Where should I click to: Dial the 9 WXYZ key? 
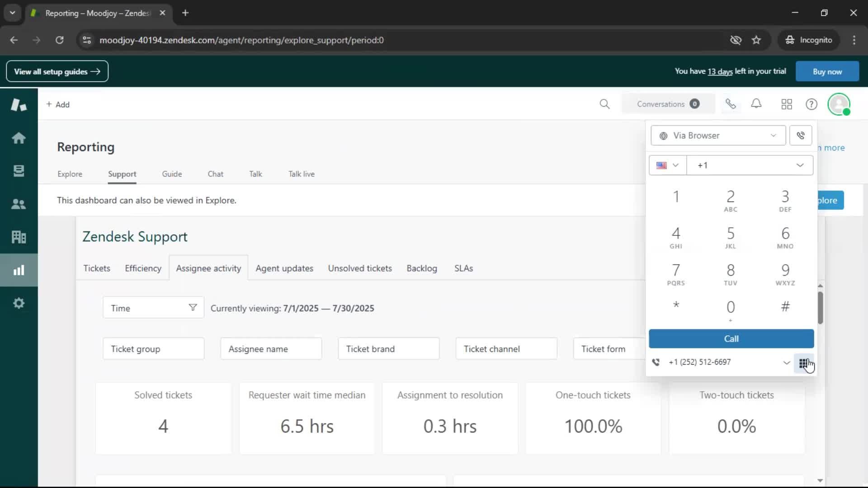[x=785, y=274]
